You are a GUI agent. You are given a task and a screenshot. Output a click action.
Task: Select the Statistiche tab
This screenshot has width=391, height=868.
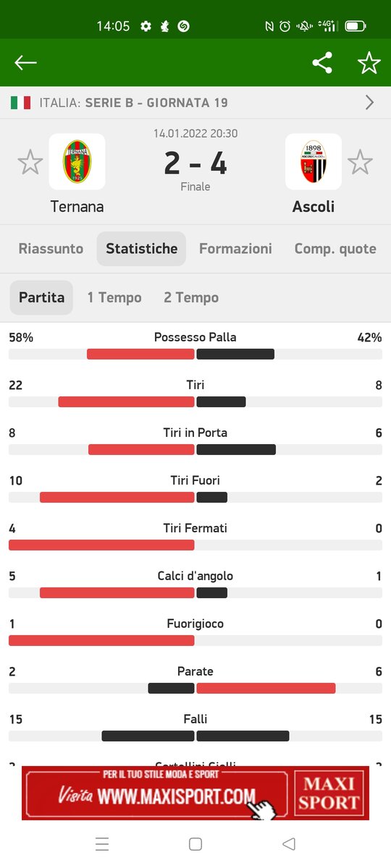pyautogui.click(x=141, y=249)
